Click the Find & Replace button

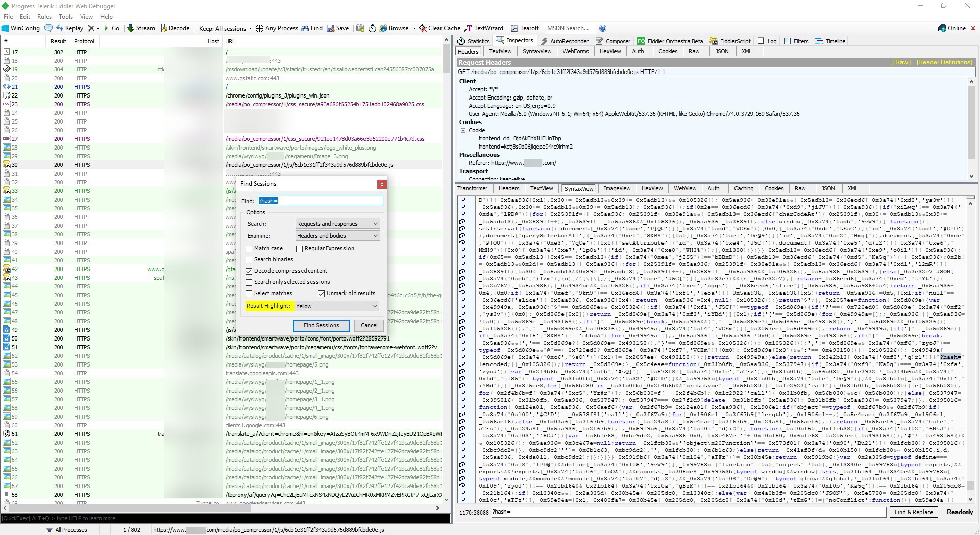(913, 512)
